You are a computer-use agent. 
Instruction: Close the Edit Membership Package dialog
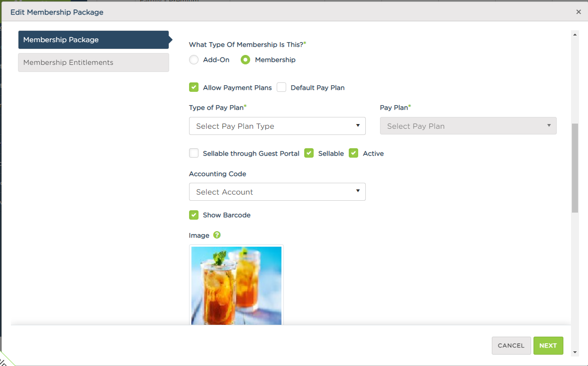(579, 12)
